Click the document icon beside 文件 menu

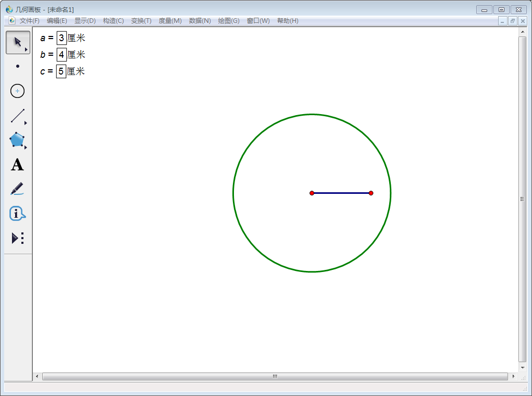12,20
